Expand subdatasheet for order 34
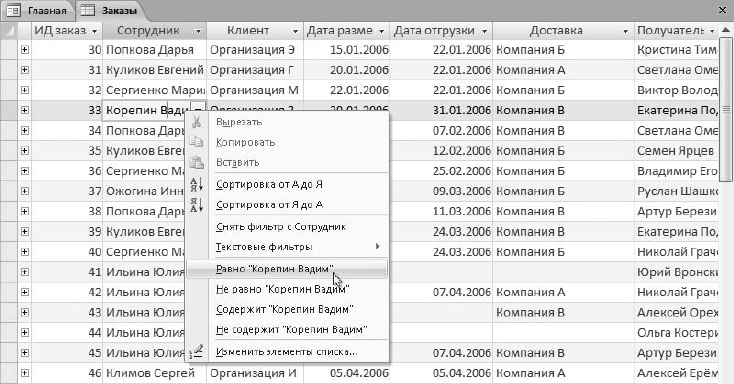 point(25,130)
